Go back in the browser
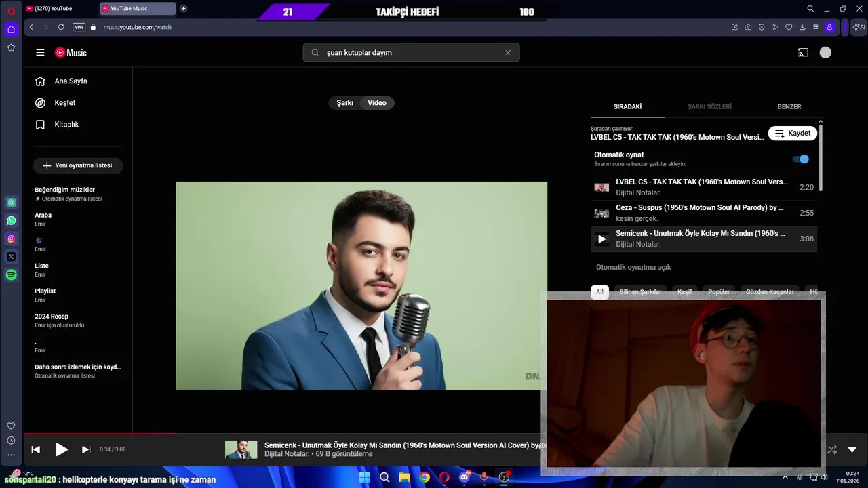This screenshot has height=488, width=868. pos(31,27)
